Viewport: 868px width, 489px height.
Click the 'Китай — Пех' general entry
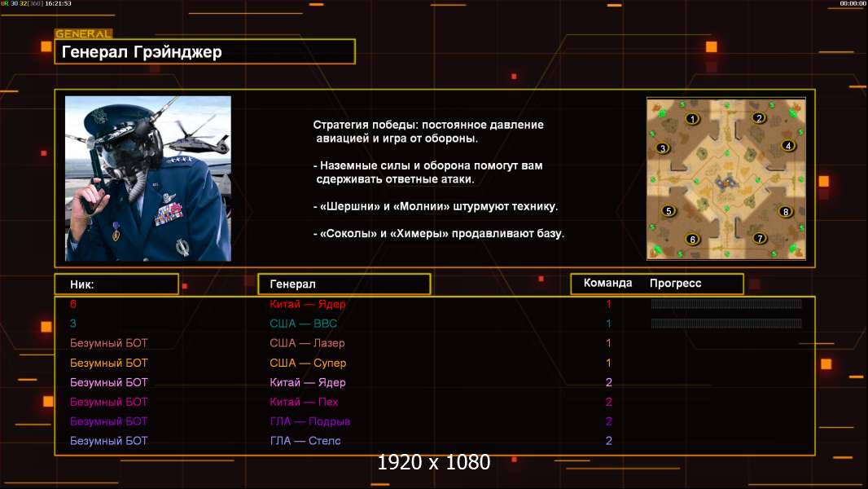[304, 402]
